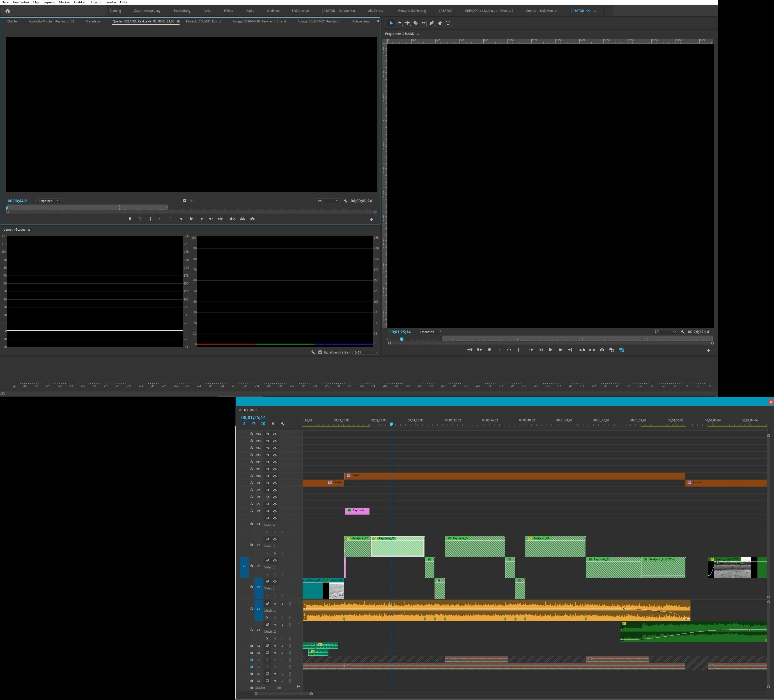Open the 8-Bit dropdown in Lumetri-Scopes
Image resolution: width=774 pixels, height=700 pixels.
click(x=366, y=352)
